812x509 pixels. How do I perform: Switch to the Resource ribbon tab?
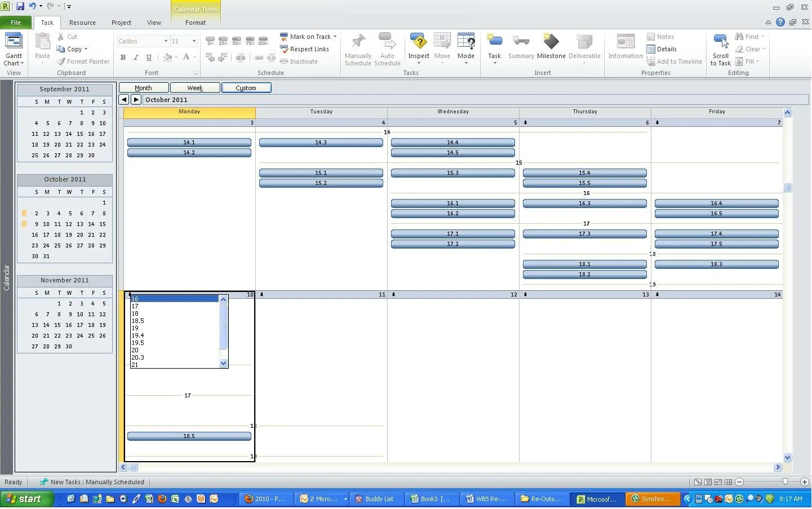82,23
